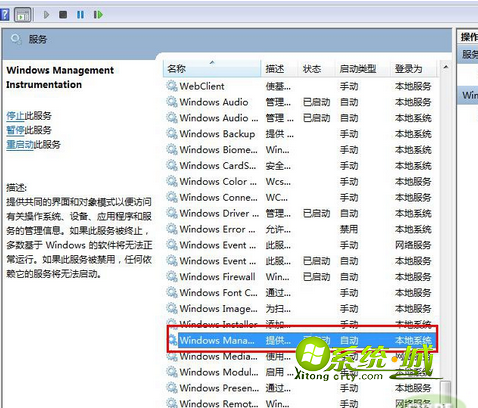Click the Stop Service square button
478x408 pixels.
[x=63, y=15]
